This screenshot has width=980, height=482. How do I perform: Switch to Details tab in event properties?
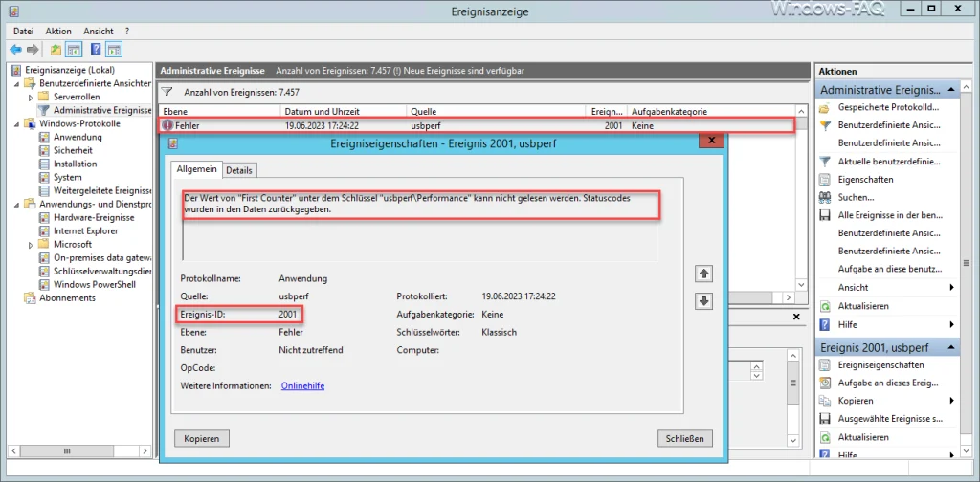(239, 170)
